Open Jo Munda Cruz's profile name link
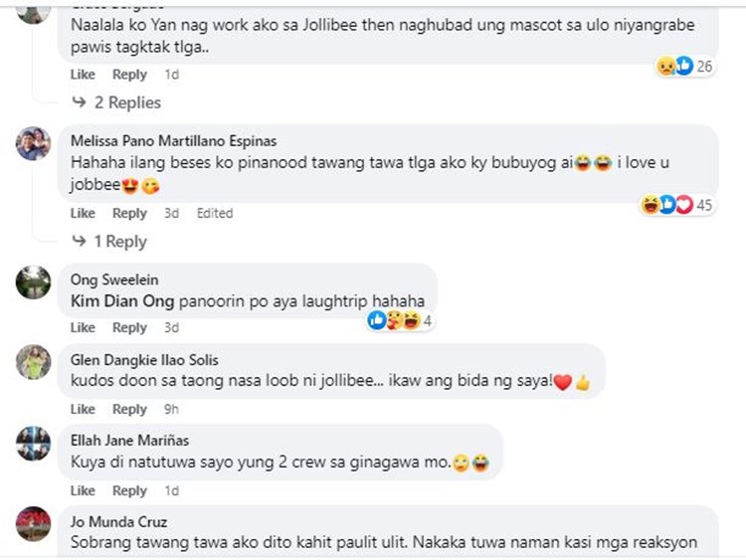 [x=119, y=521]
